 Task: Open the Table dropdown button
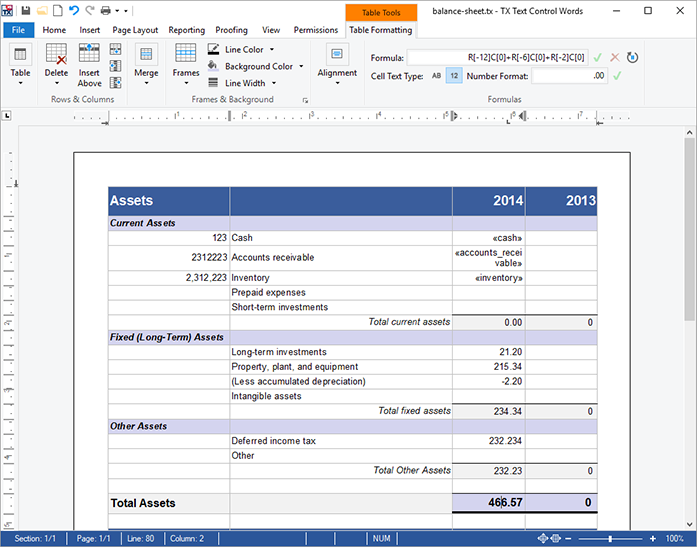point(20,65)
